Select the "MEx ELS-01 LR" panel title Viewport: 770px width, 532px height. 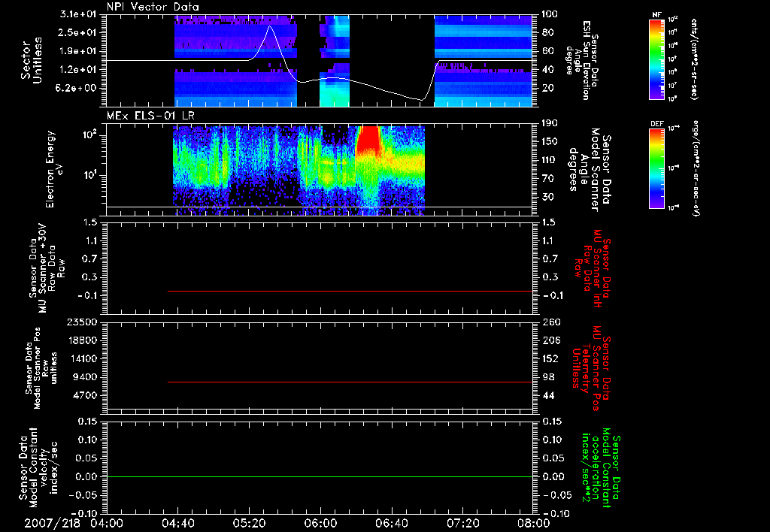(x=150, y=116)
